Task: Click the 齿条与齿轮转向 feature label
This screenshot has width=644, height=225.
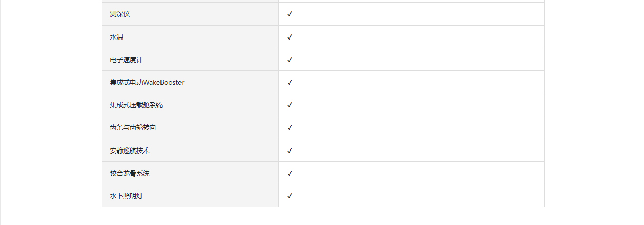Action: (x=133, y=127)
